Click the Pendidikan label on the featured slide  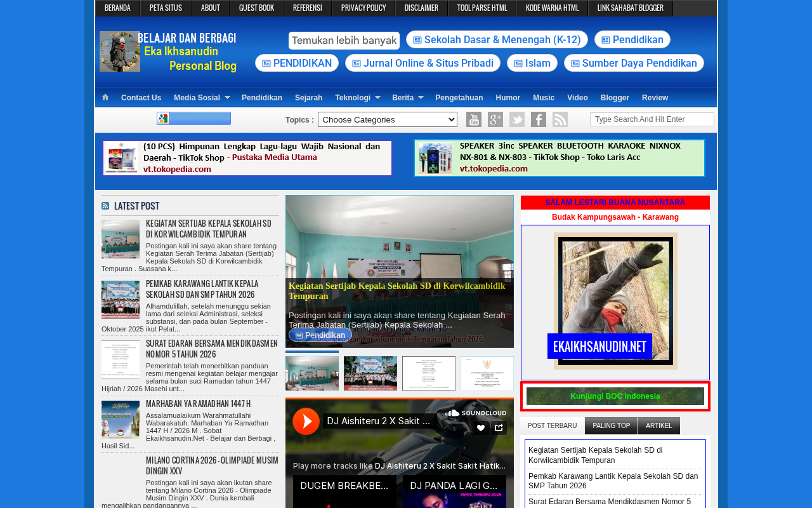(320, 335)
